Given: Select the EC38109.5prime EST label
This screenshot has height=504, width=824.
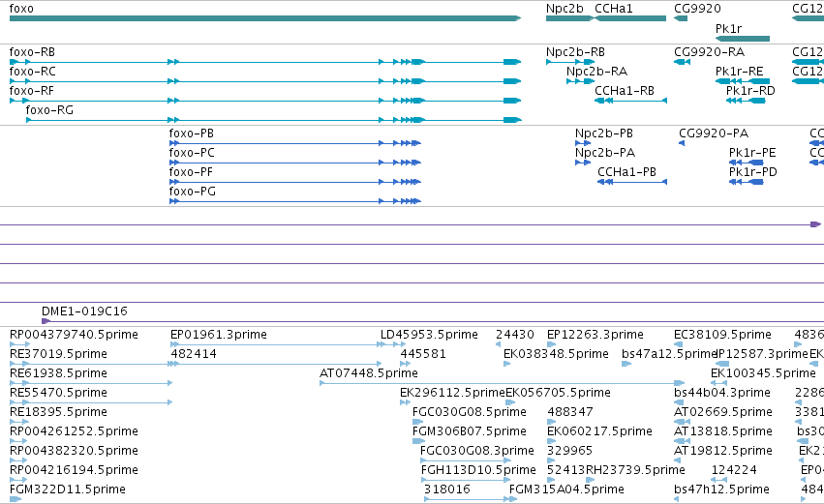Looking at the screenshot, I should tap(722, 335).
